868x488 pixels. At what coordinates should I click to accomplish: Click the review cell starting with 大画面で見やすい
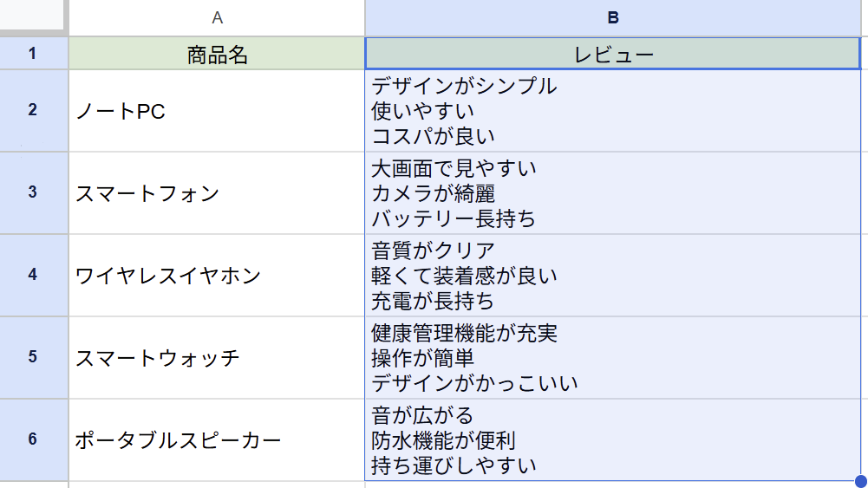(x=614, y=193)
